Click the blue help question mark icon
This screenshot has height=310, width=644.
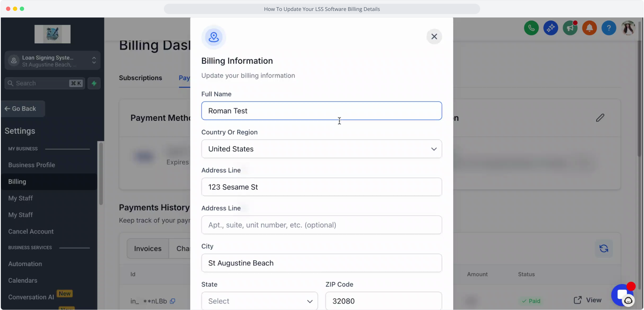pos(608,28)
